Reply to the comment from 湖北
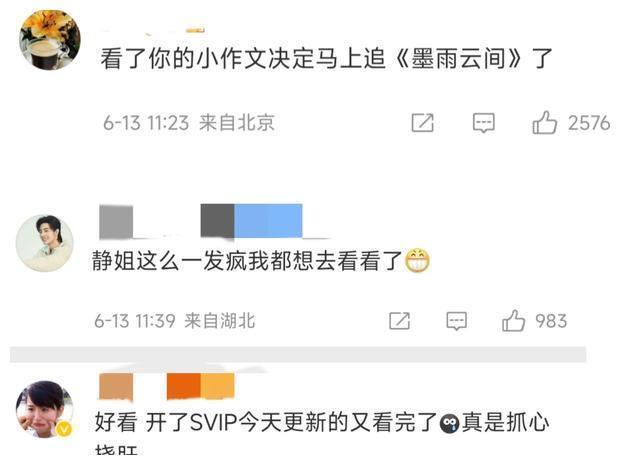Screen dimensions: 640x465 456,321
